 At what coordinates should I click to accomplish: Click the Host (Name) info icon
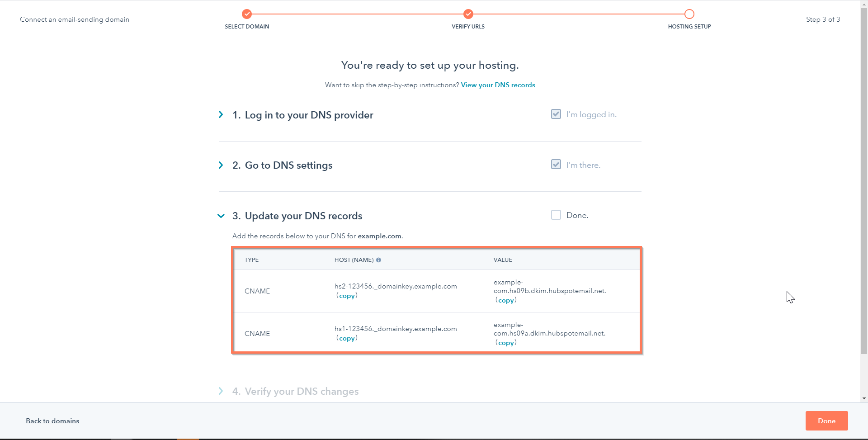click(x=378, y=260)
